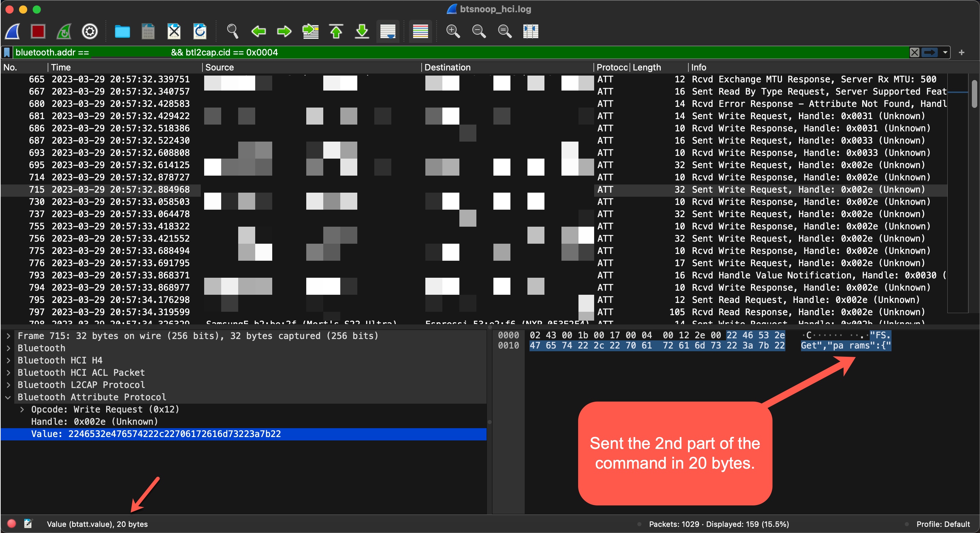Open display filter bookmark menu

click(x=7, y=52)
